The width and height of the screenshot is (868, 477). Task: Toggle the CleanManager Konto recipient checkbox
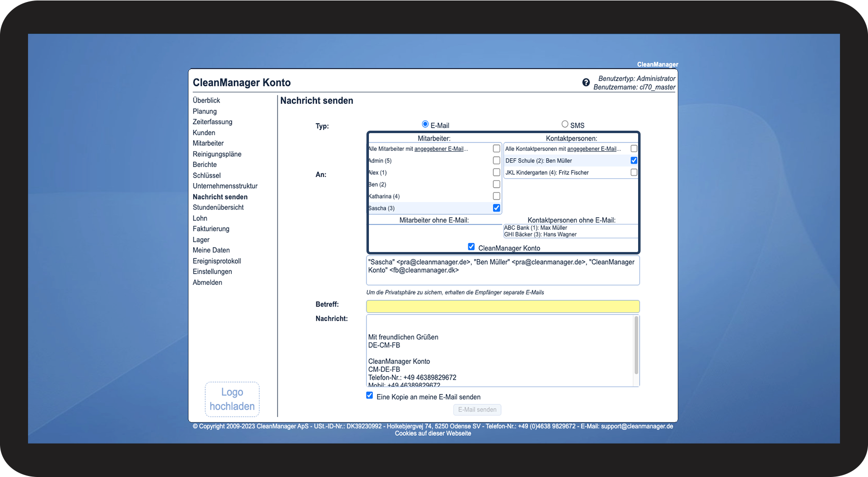pos(471,247)
